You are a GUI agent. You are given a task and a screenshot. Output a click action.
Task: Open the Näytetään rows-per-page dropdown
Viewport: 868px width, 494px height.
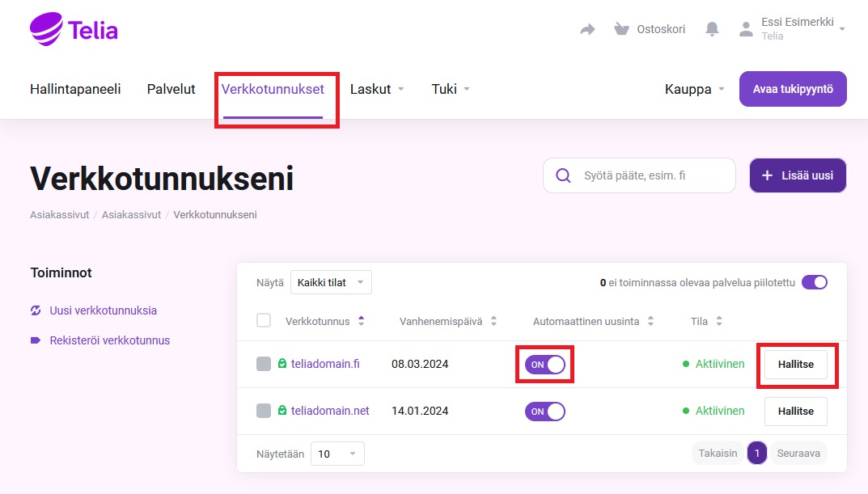pos(337,454)
